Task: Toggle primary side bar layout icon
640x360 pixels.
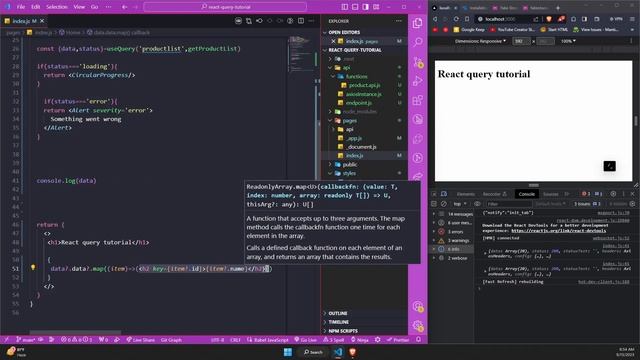Action: (x=344, y=7)
